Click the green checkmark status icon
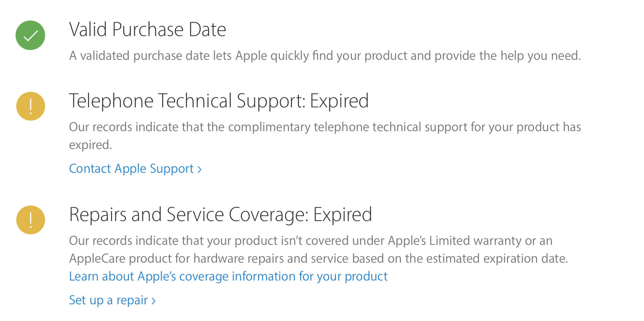The width and height of the screenshot is (644, 321). pyautogui.click(x=30, y=35)
